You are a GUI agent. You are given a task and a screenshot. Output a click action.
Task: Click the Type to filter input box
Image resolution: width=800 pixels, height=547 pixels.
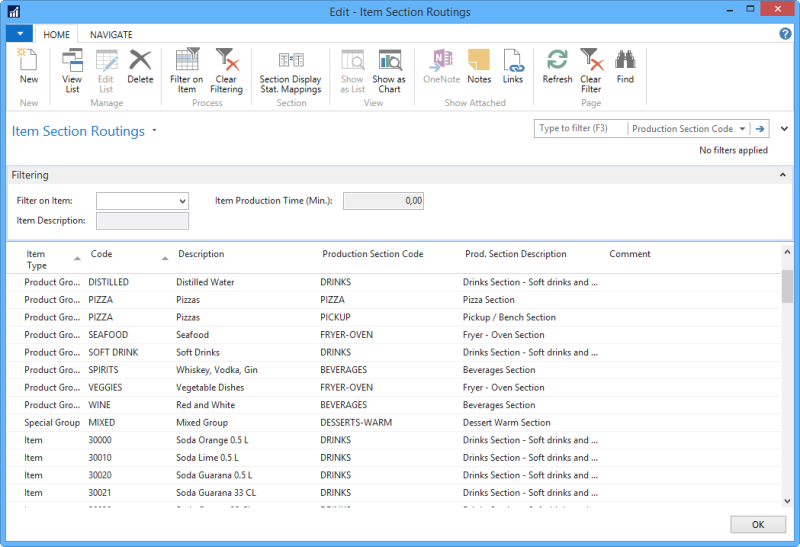pyautogui.click(x=580, y=129)
